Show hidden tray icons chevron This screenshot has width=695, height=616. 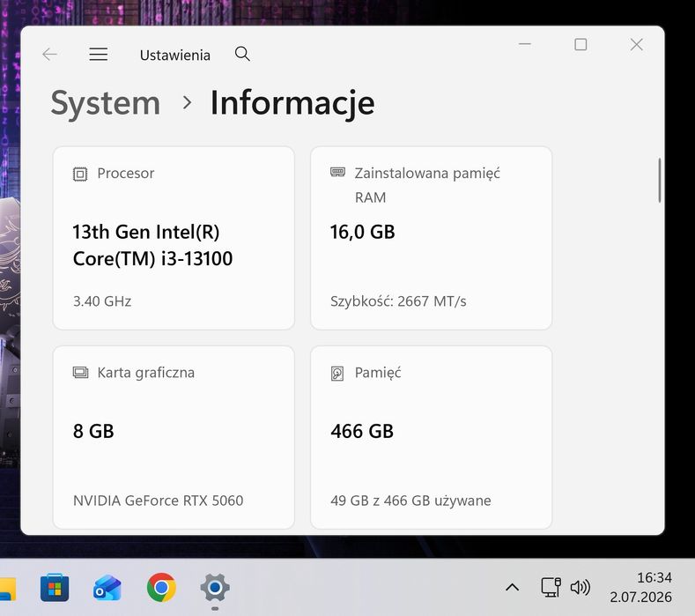[x=513, y=588]
